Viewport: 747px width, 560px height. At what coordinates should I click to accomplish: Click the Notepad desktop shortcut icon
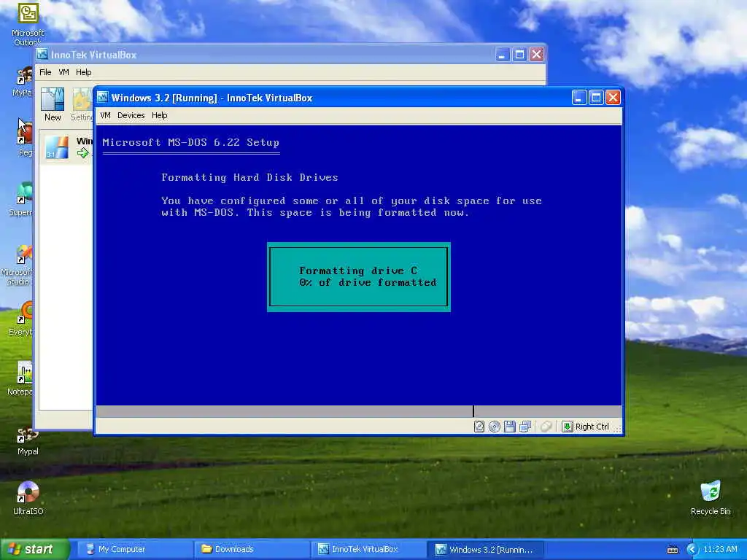click(21, 378)
